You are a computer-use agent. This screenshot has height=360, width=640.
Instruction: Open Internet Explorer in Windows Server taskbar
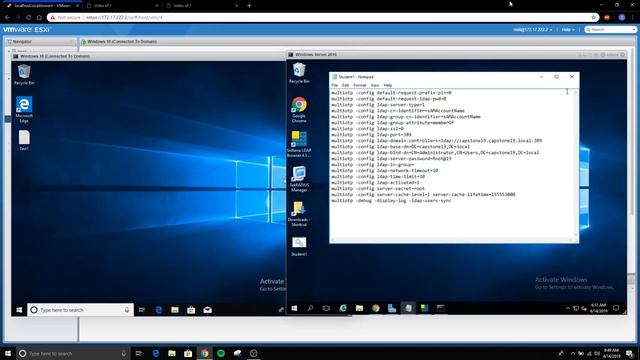(343, 308)
